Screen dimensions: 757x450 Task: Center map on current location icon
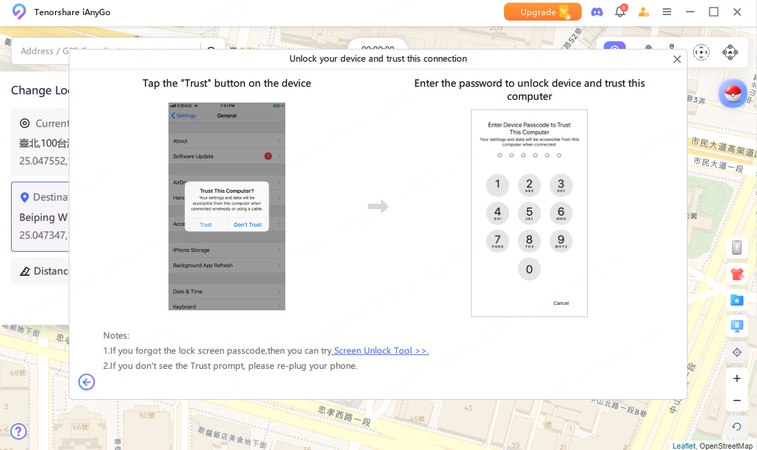(737, 352)
